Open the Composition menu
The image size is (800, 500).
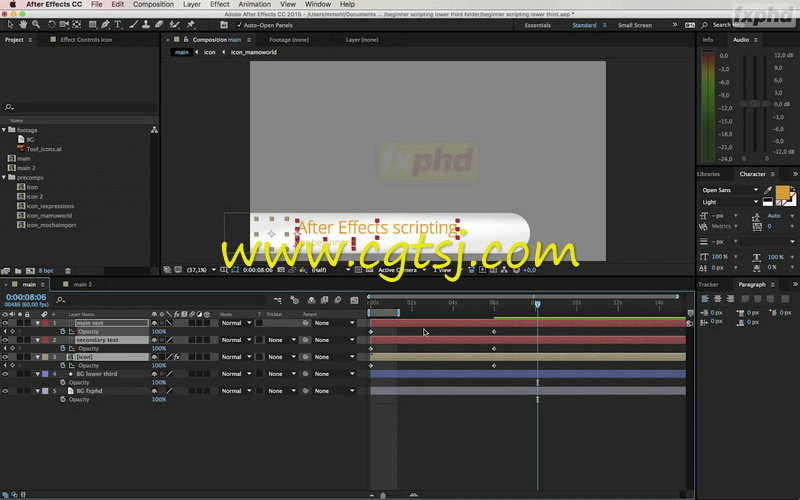(153, 4)
